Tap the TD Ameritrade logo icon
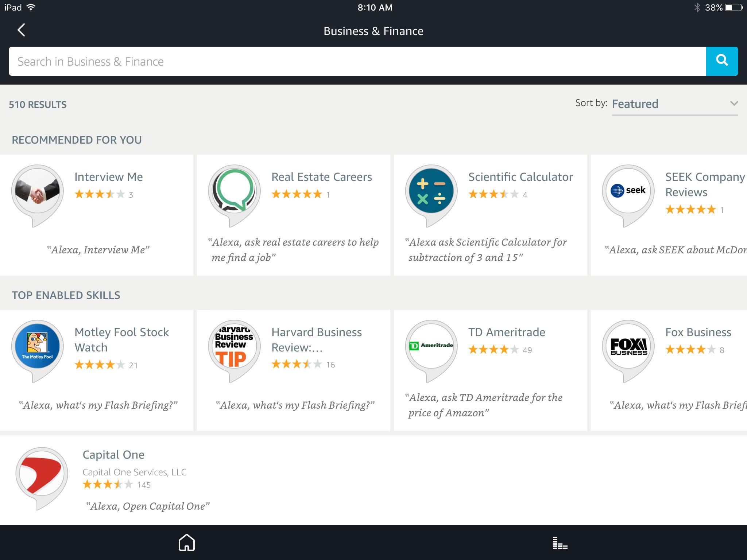 [431, 350]
